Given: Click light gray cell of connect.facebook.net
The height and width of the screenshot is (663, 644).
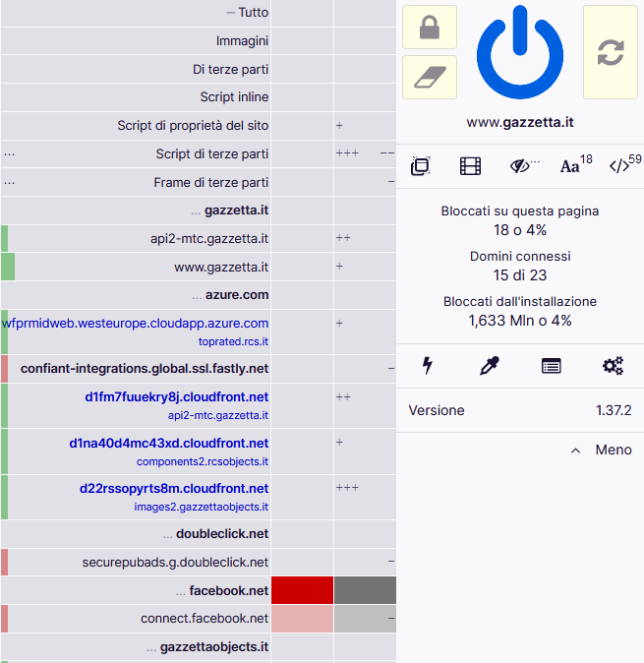Looking at the screenshot, I should [x=365, y=619].
